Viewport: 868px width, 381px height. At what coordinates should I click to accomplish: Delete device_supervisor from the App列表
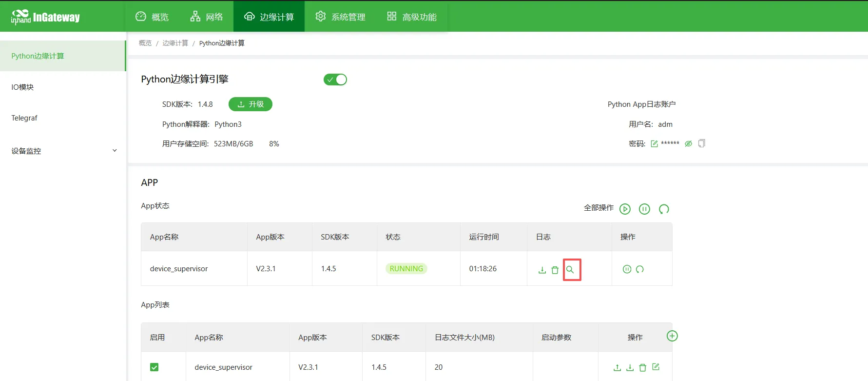click(643, 367)
